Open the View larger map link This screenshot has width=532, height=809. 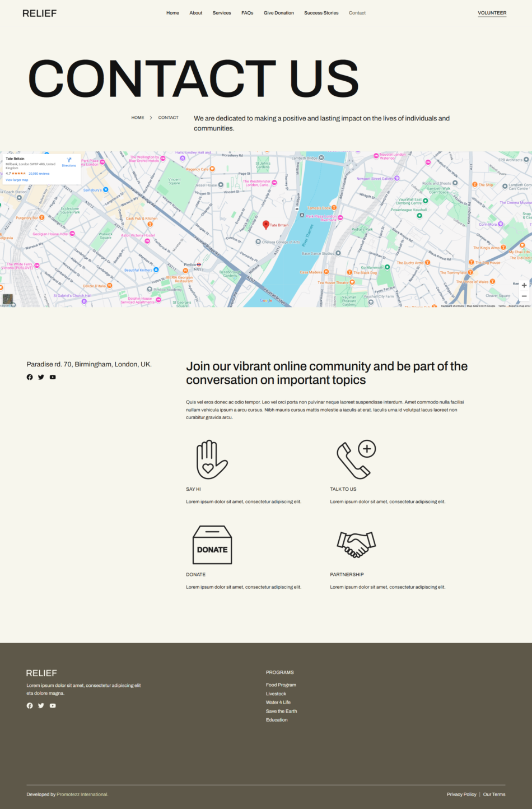(17, 180)
